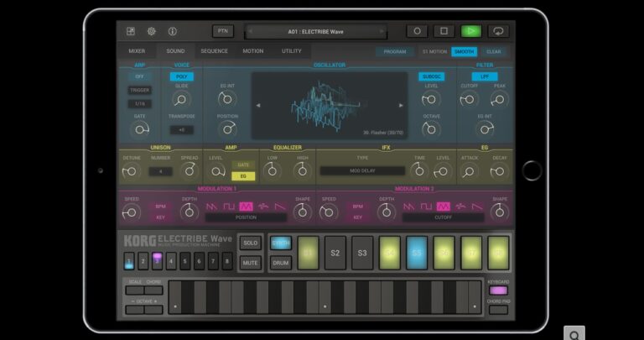
Task: Click the PTN button
Action: tap(223, 31)
